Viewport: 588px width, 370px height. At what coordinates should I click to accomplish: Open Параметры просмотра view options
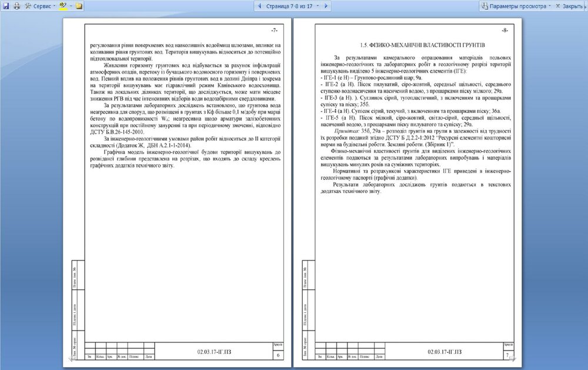(x=516, y=6)
